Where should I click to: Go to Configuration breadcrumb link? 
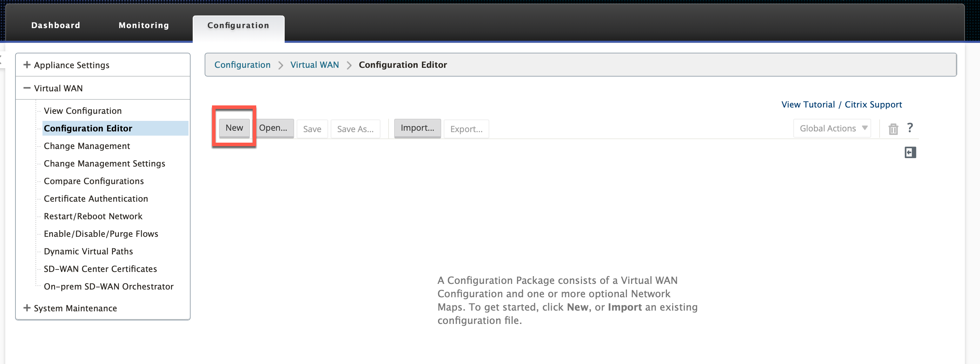pyautogui.click(x=242, y=65)
